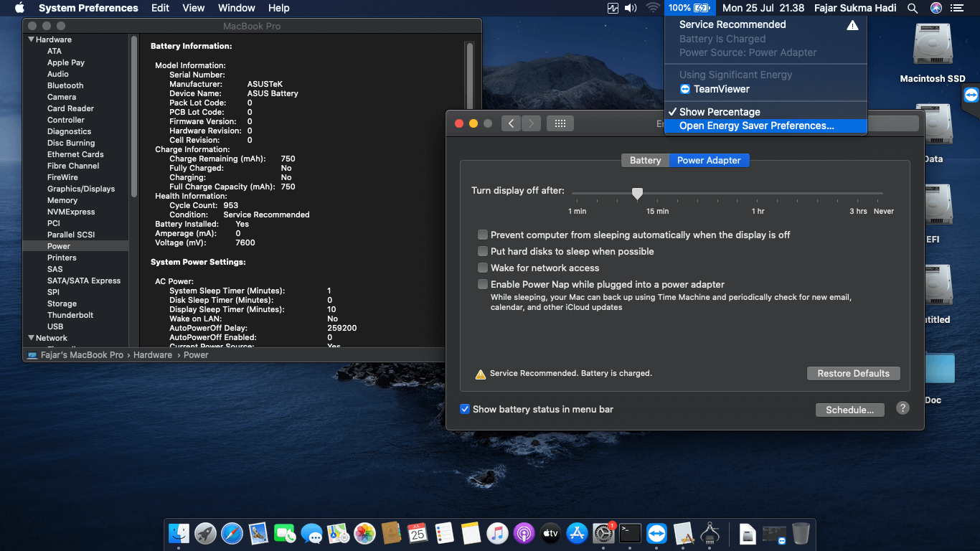Open Photos app in the Dock

[x=364, y=533]
